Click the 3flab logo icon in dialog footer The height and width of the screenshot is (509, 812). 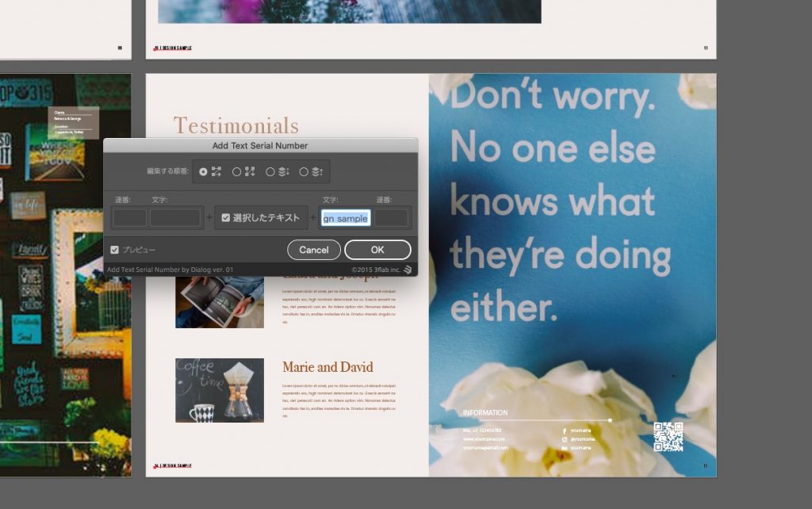[x=408, y=270]
